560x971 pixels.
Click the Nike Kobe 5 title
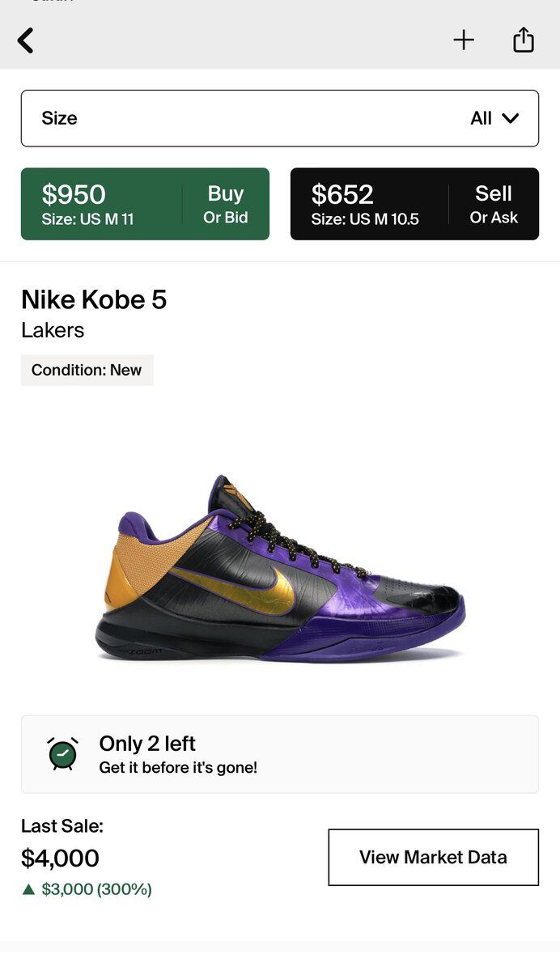(x=94, y=299)
